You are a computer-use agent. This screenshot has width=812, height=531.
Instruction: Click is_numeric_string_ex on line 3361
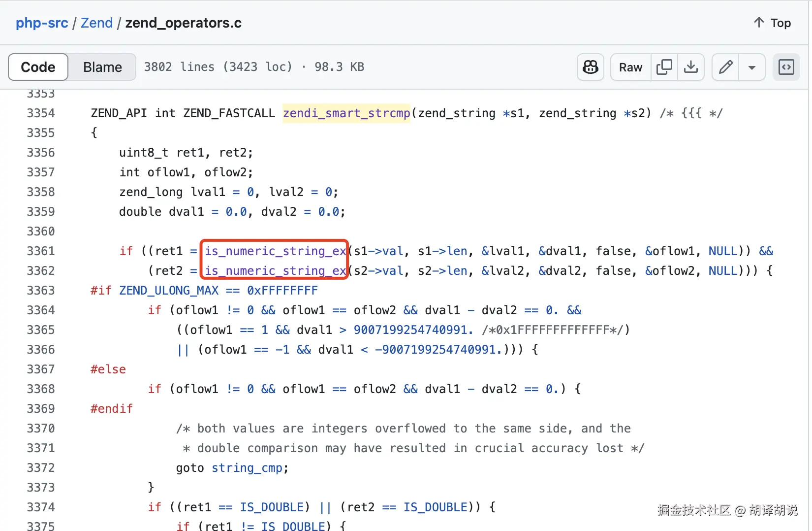click(x=276, y=251)
